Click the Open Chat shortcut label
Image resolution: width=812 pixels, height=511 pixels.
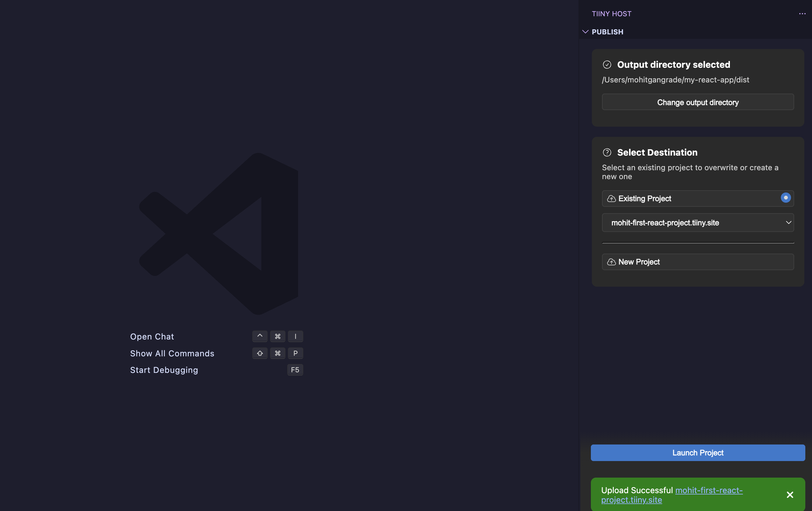tap(152, 337)
